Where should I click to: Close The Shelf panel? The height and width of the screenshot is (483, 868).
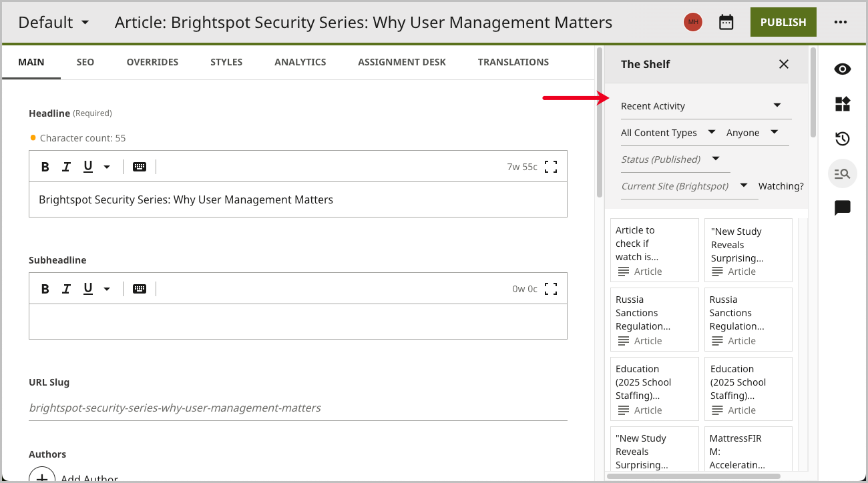click(784, 64)
